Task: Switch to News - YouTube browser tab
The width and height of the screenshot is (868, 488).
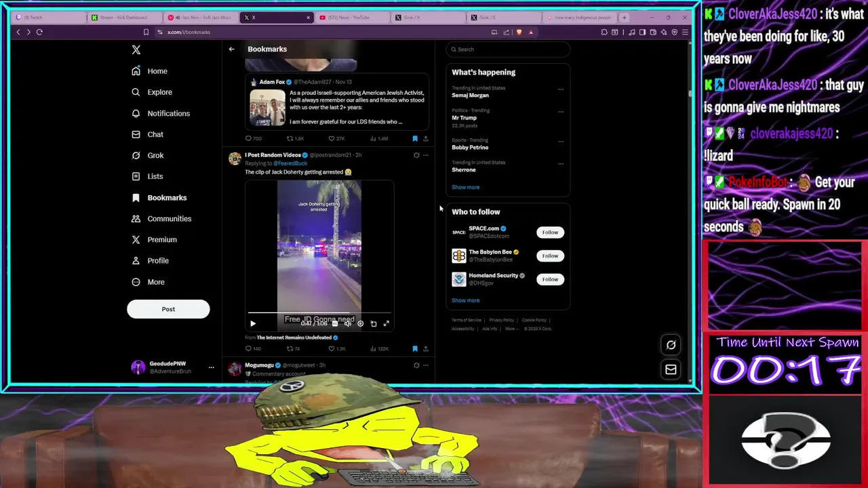Action: pos(351,17)
